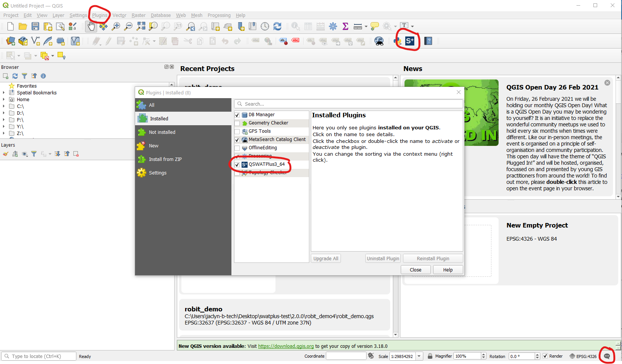The width and height of the screenshot is (622, 364).
Task: Click the Refresh icon in Browser panel
Action: click(x=15, y=76)
